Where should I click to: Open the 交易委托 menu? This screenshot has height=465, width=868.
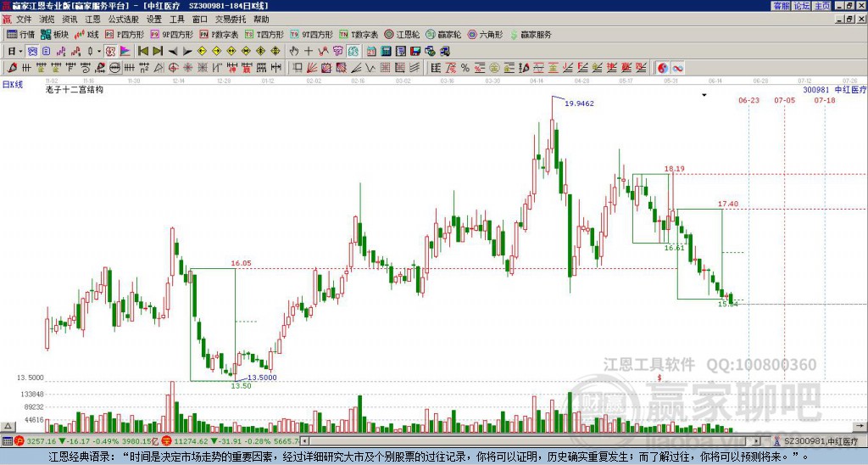tap(231, 20)
